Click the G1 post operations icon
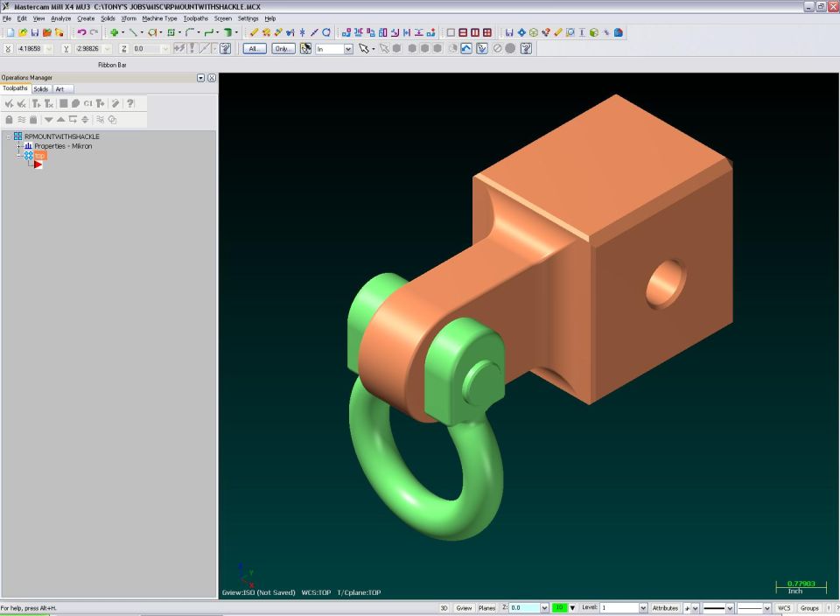840x616 pixels. point(87,103)
